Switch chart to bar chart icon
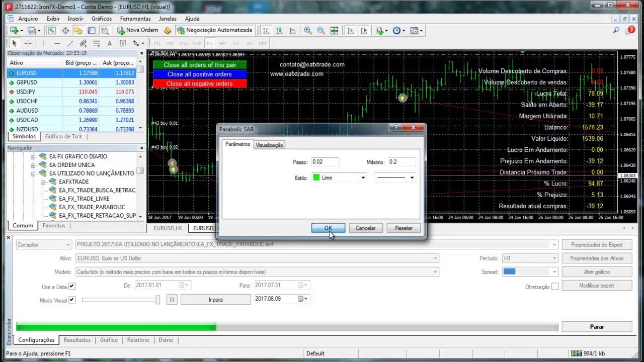This screenshot has width=644, height=362. (266, 31)
